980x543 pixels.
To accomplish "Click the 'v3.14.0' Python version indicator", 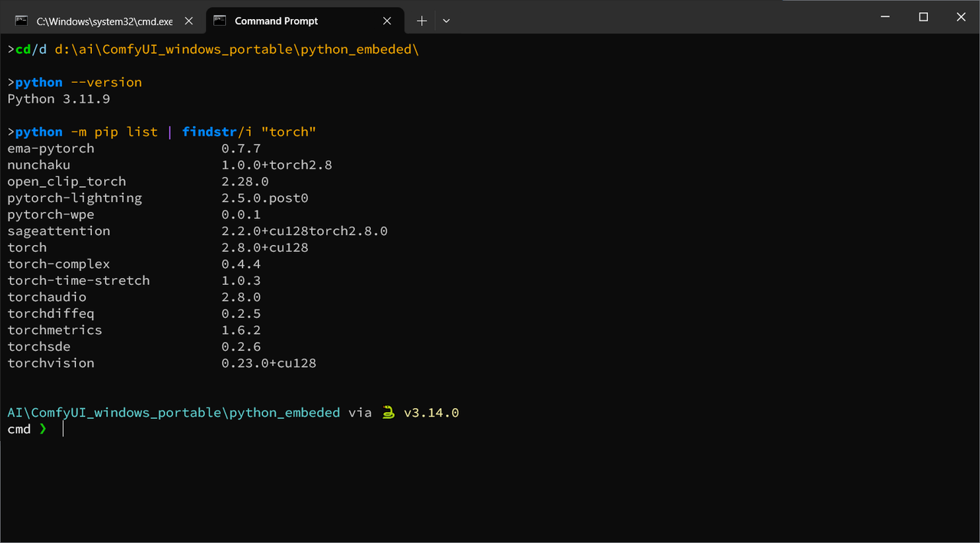I will click(431, 413).
